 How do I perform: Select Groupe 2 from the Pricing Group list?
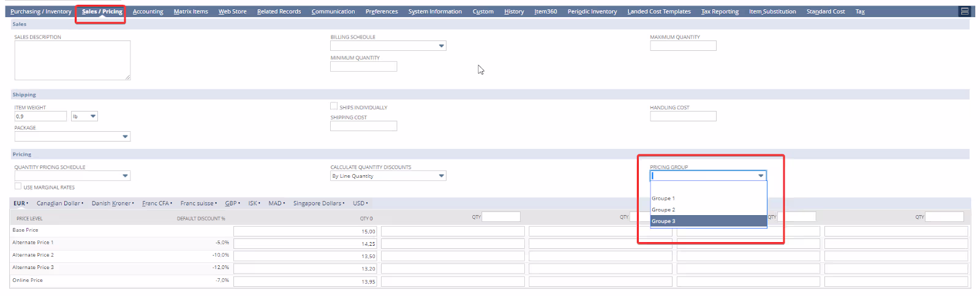point(708,210)
